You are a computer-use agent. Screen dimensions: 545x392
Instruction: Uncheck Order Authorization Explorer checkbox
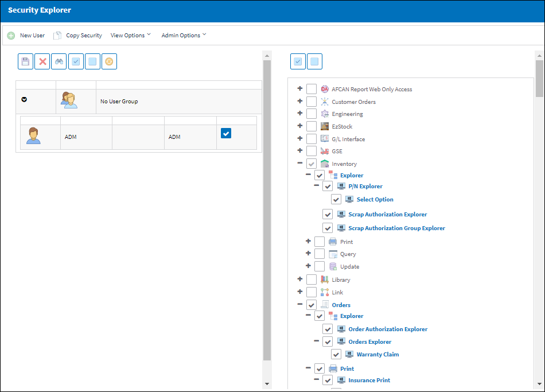(328, 329)
